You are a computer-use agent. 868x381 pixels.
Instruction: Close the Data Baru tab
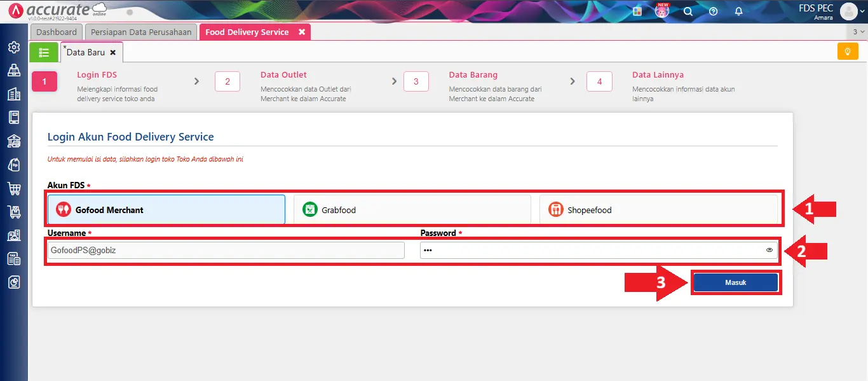[113, 52]
